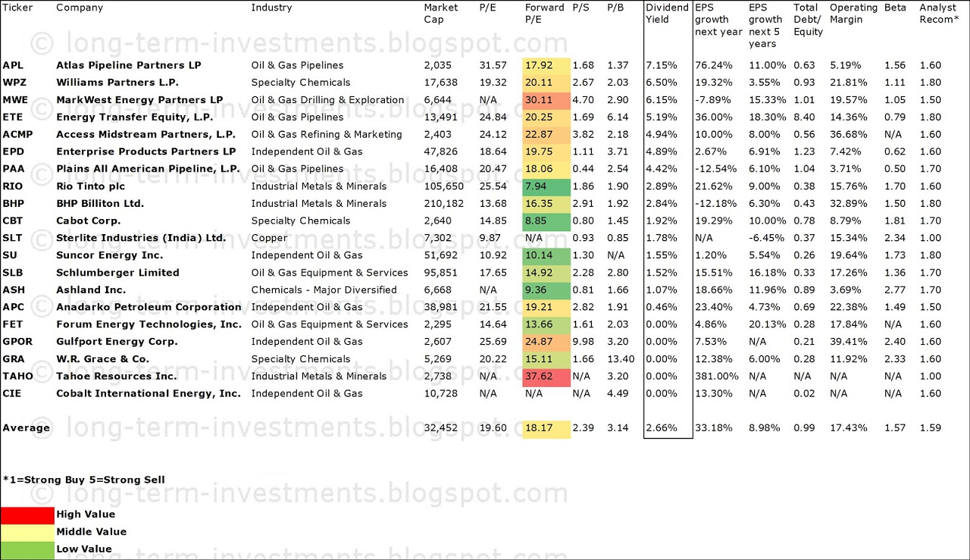This screenshot has height=560, width=970.
Task: Click MarkWest Energy Partners LP company name
Action: pos(139,100)
